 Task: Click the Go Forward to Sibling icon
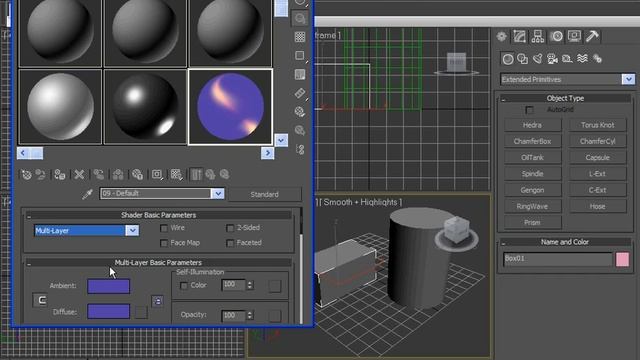pos(224,175)
